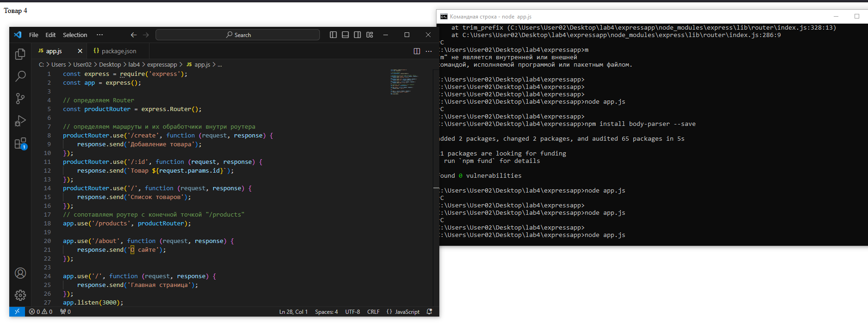Viewport: 868px width, 330px height.
Task: Open the Source Control view
Action: coord(20,99)
